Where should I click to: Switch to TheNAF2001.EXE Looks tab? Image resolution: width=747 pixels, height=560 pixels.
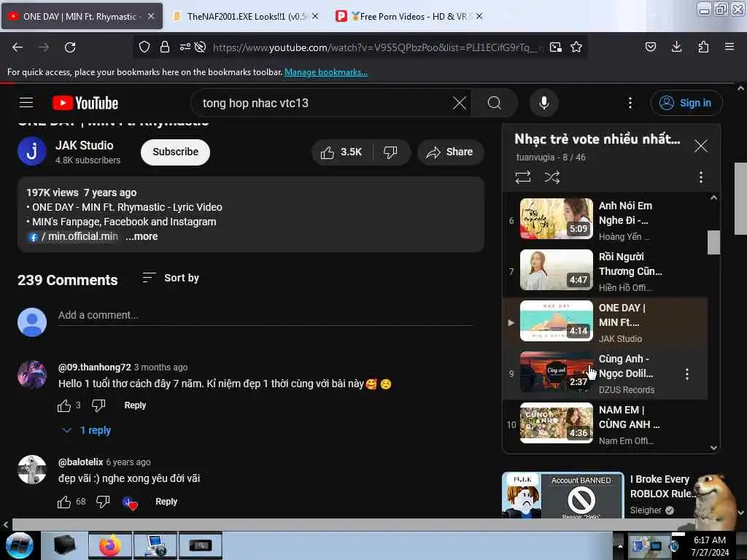(x=245, y=17)
